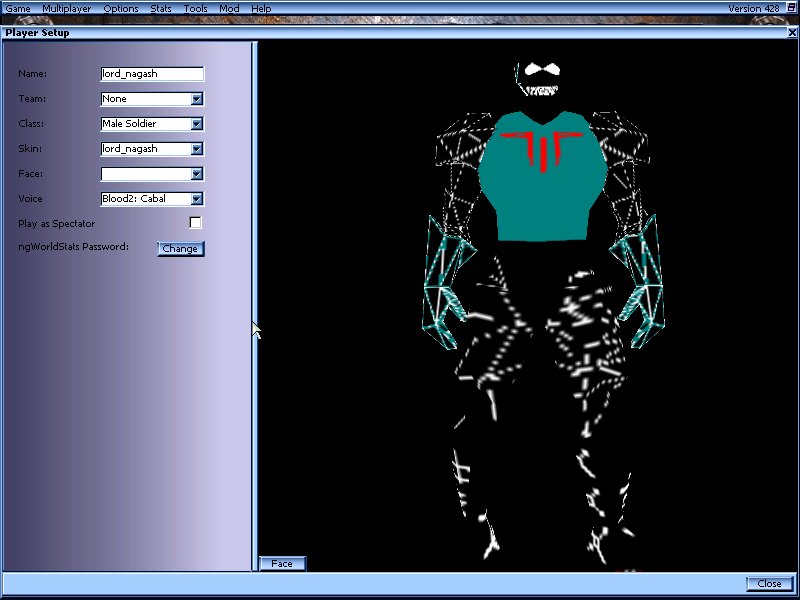Open the empty Face dropdown

pyautogui.click(x=197, y=173)
